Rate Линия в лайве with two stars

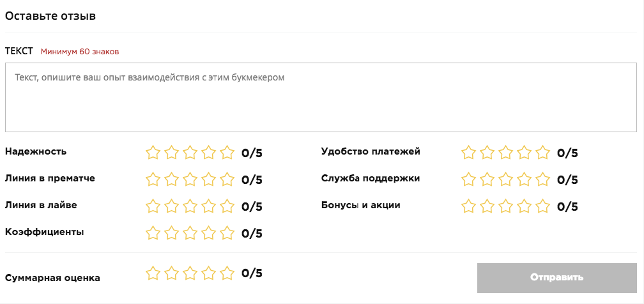tap(171, 206)
